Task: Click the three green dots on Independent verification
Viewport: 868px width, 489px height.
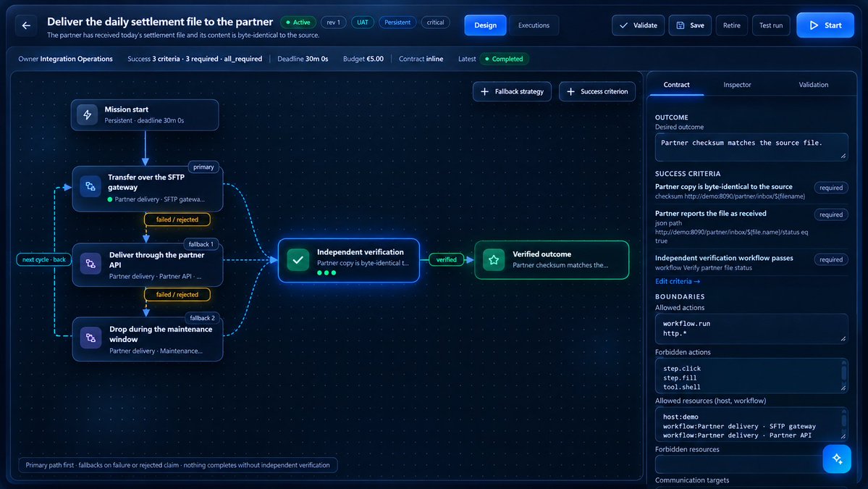Action: point(326,272)
